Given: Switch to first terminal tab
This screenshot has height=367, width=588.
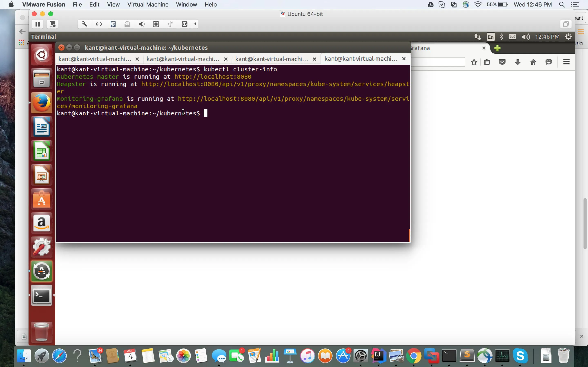Looking at the screenshot, I should click(x=95, y=59).
